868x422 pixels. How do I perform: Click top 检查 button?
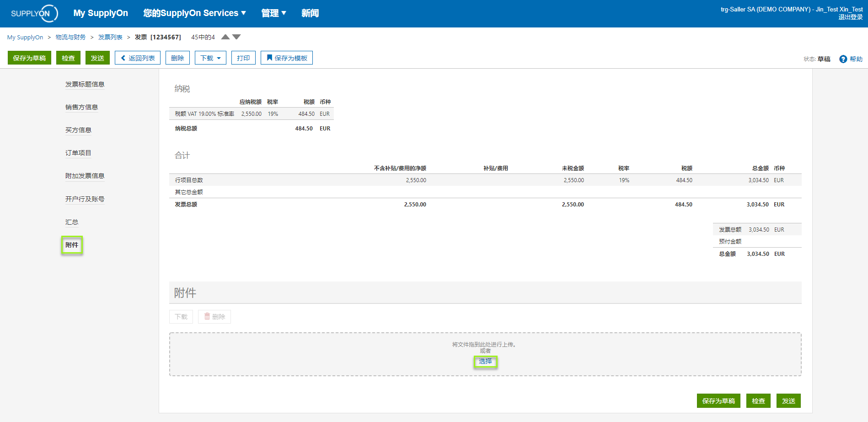(x=69, y=58)
